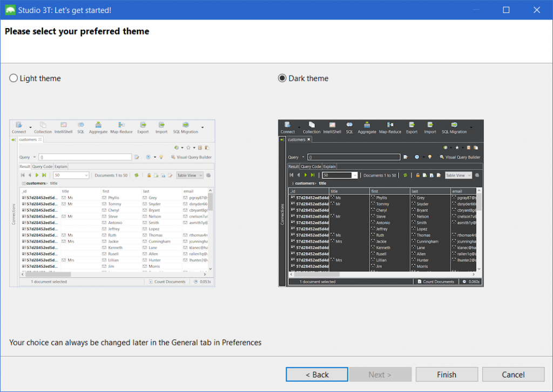
Task: Cancel the setup wizard
Action: point(513,374)
